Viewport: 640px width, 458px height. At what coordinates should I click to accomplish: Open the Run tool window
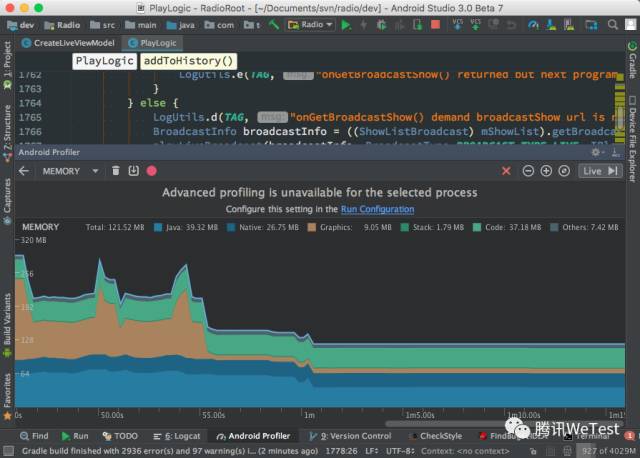[75, 436]
